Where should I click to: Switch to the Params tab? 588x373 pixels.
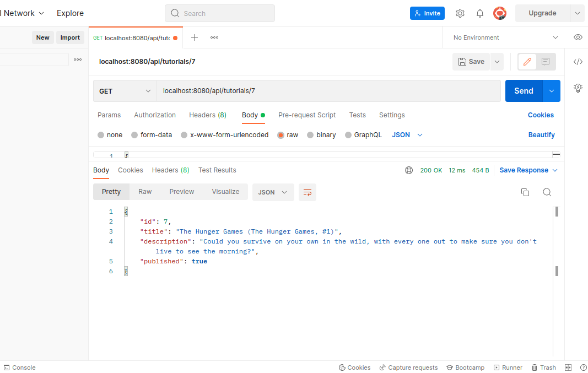(x=109, y=115)
